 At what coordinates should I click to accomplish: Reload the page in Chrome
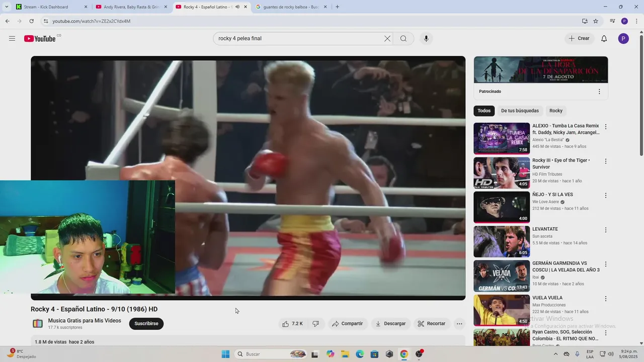click(32, 21)
